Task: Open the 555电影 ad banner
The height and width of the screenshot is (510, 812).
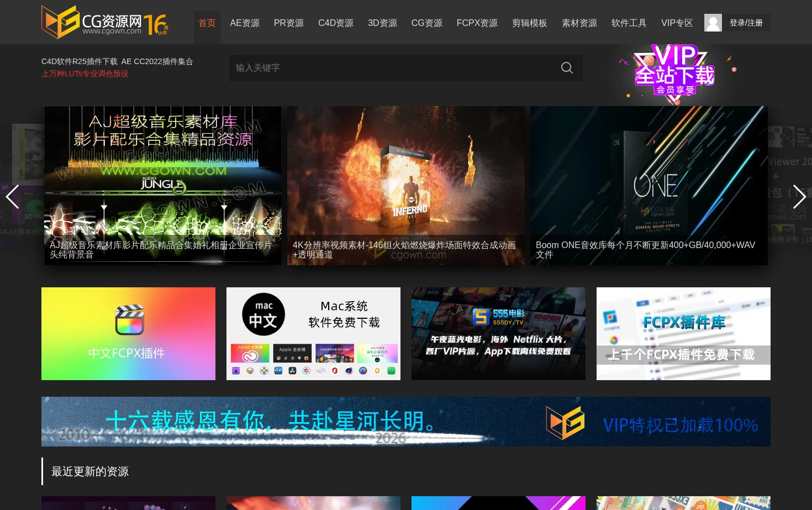Action: click(x=498, y=334)
